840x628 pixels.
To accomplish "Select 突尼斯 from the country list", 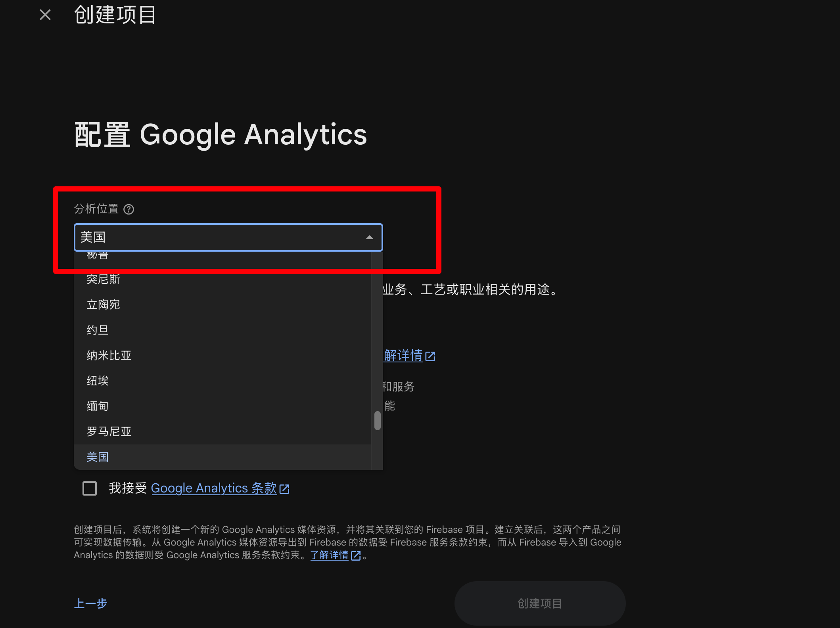I will click(222, 279).
